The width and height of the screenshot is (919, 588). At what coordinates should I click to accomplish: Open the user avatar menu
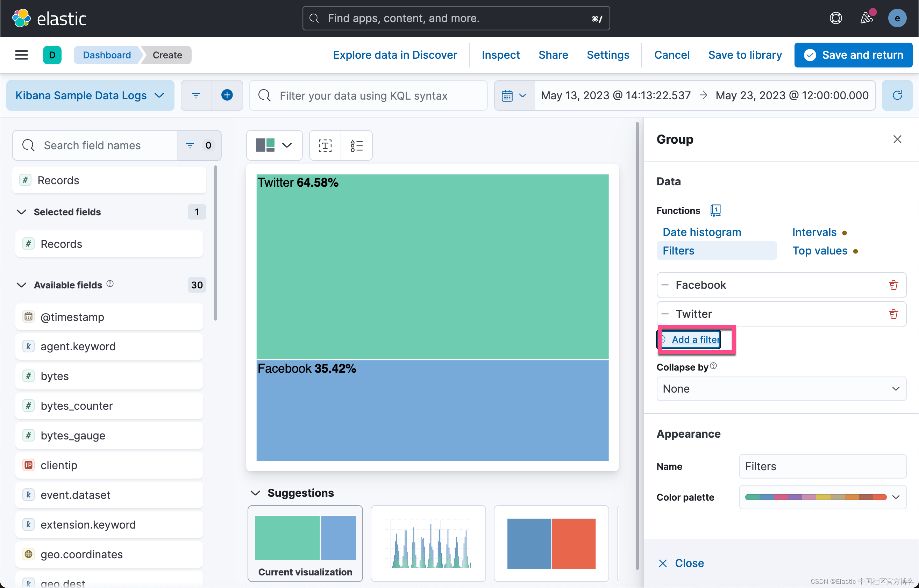(x=897, y=18)
